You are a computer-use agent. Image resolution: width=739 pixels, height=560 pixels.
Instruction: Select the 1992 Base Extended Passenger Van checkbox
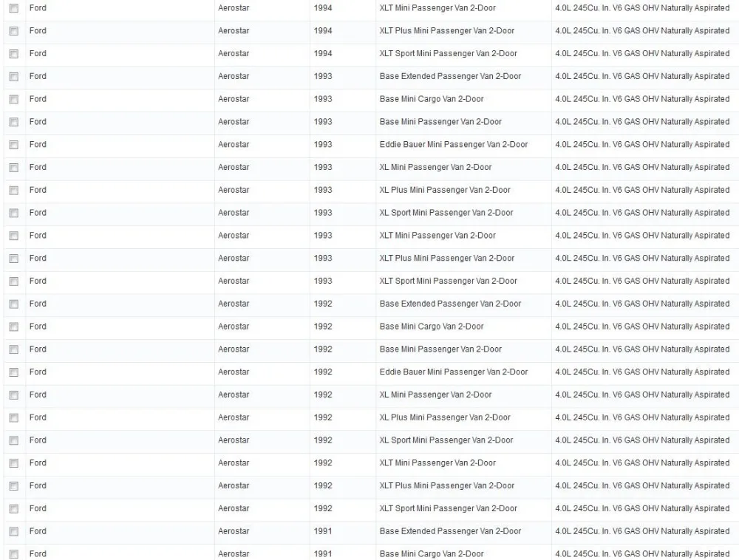(13, 304)
